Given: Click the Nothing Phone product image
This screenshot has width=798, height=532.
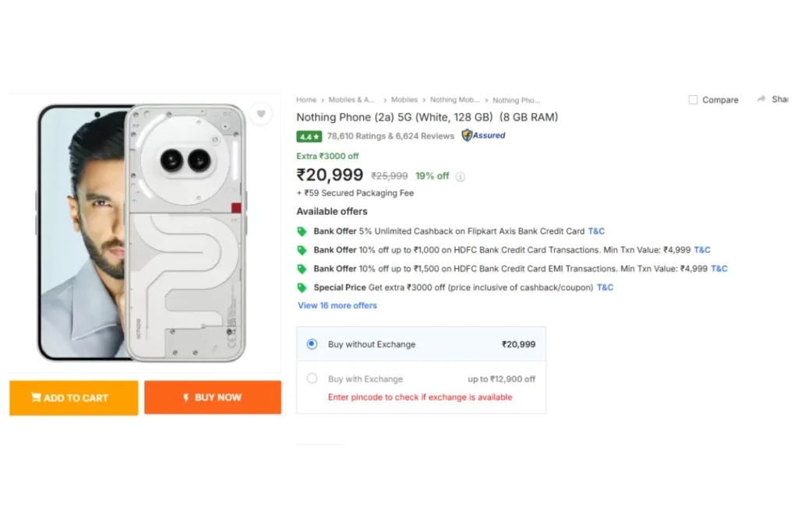Looking at the screenshot, I should pyautogui.click(x=142, y=233).
